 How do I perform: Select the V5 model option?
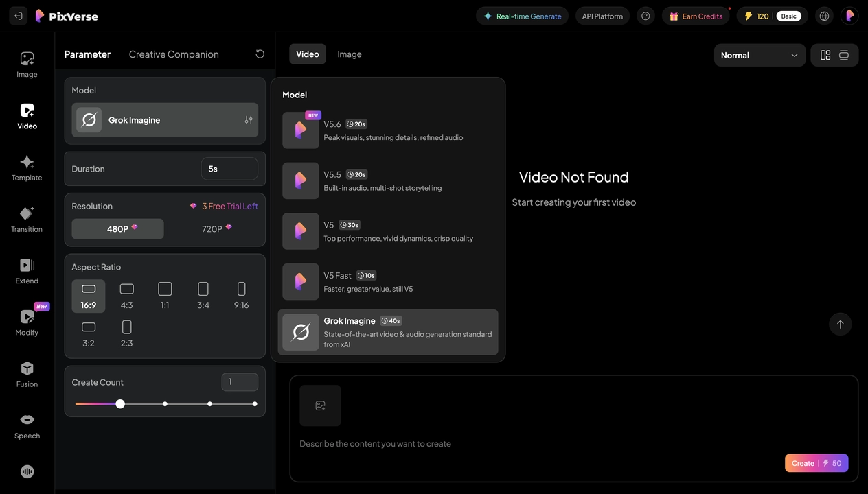(x=388, y=231)
